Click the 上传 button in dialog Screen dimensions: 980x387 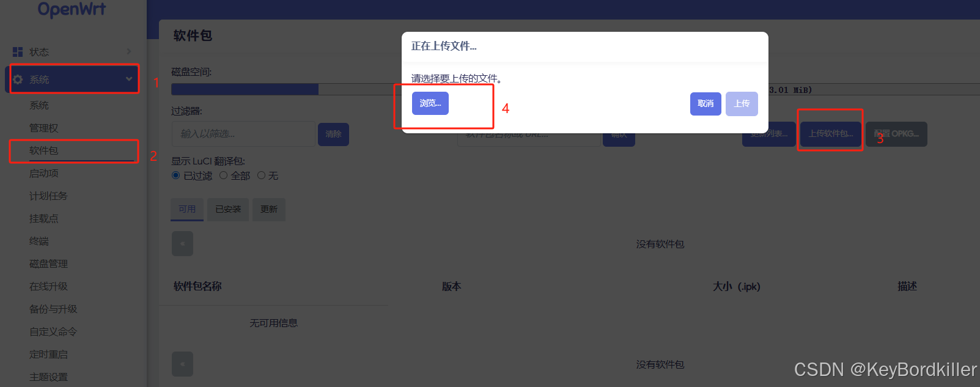pos(742,104)
